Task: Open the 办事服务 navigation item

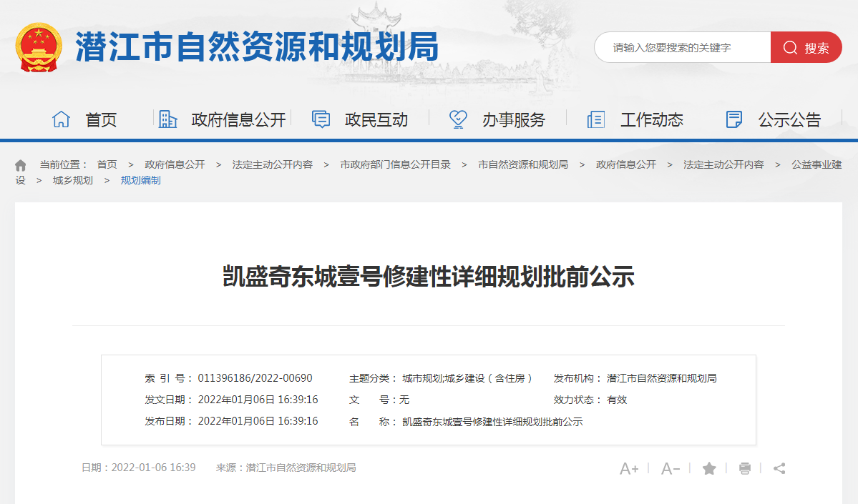Action: click(x=497, y=119)
